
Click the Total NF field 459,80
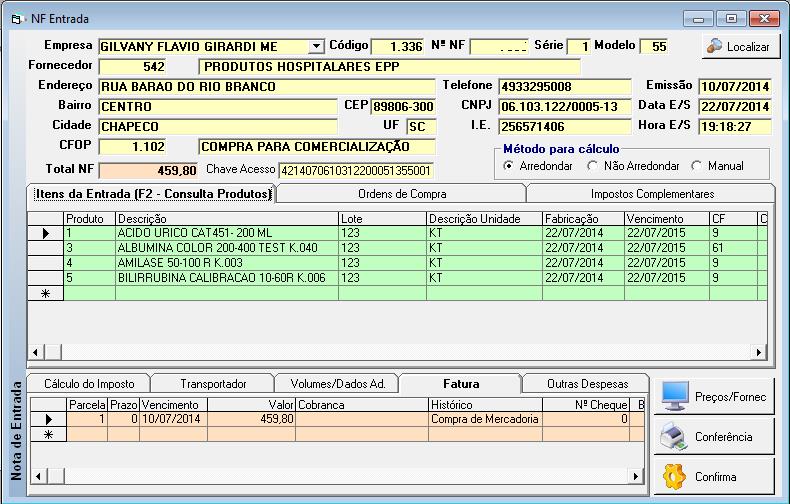(x=149, y=171)
